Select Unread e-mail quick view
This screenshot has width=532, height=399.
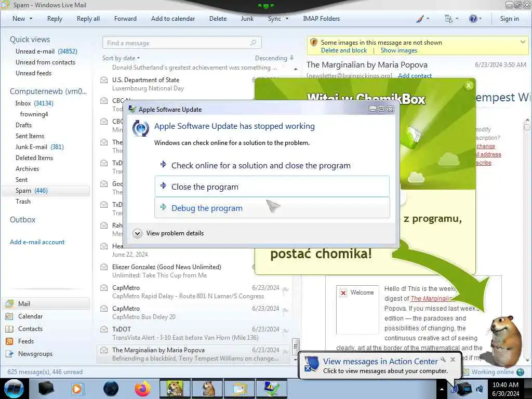(46, 51)
